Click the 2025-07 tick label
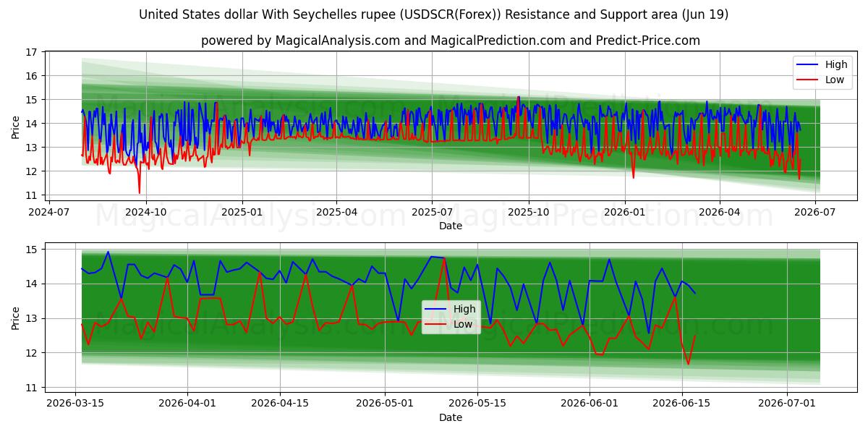 (432, 212)
